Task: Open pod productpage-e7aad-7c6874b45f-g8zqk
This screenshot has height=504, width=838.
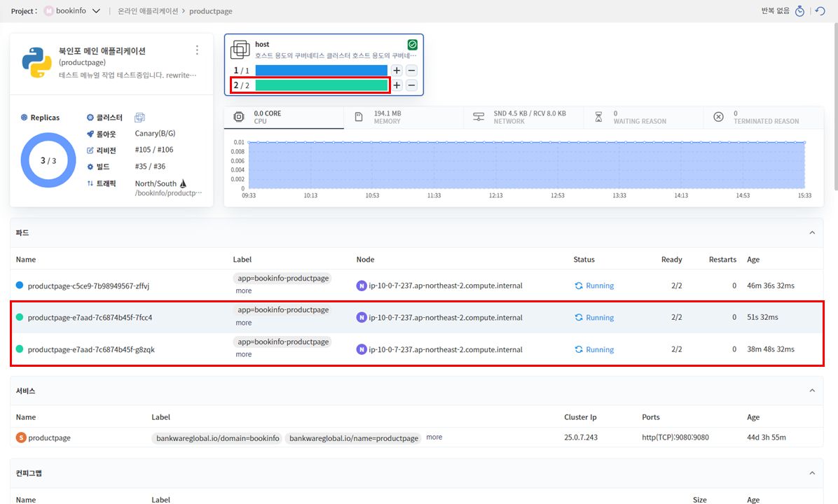Action: (91, 349)
